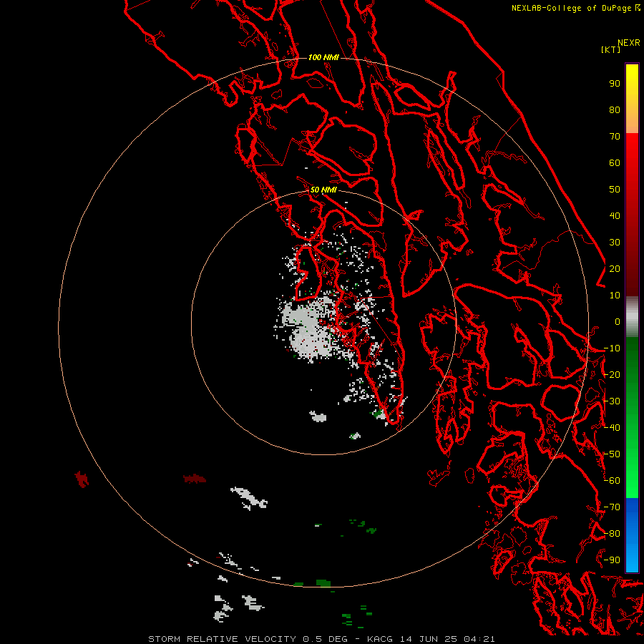The height and width of the screenshot is (644, 644).
Task: Click the positive "50" scale value
Action: (615, 190)
